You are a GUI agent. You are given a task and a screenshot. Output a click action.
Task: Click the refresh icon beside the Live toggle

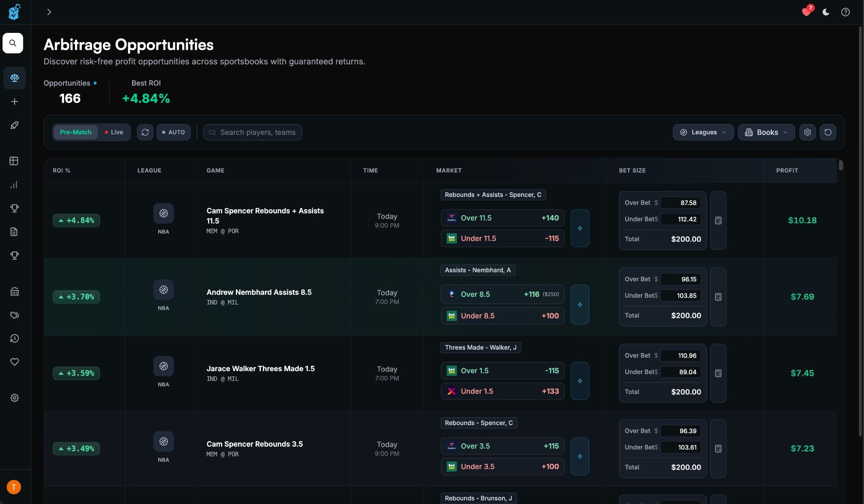click(145, 132)
